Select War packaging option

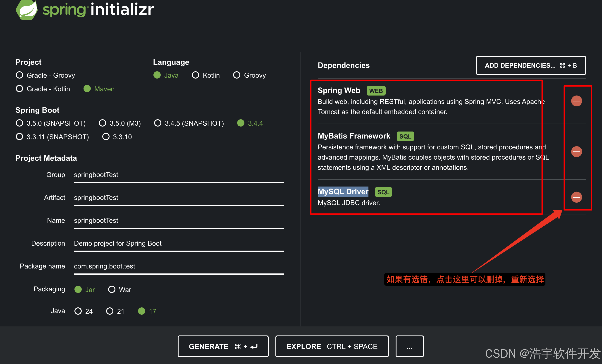coord(112,290)
